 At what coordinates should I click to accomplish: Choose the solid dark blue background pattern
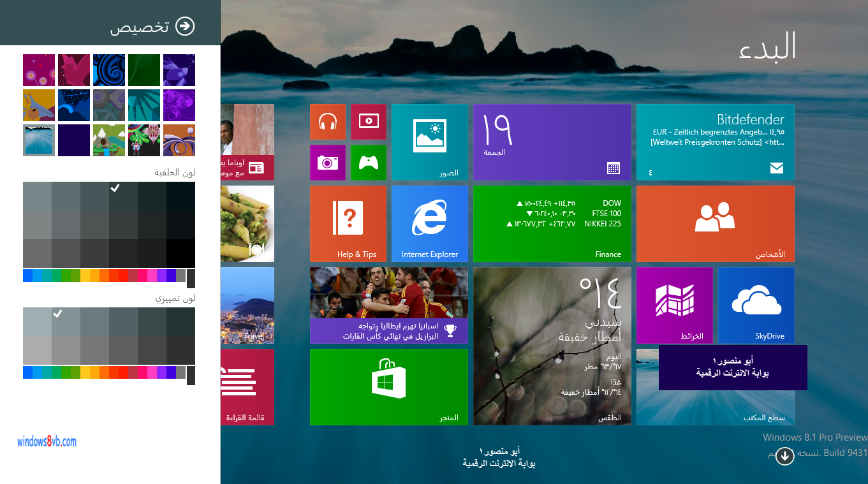point(74,140)
